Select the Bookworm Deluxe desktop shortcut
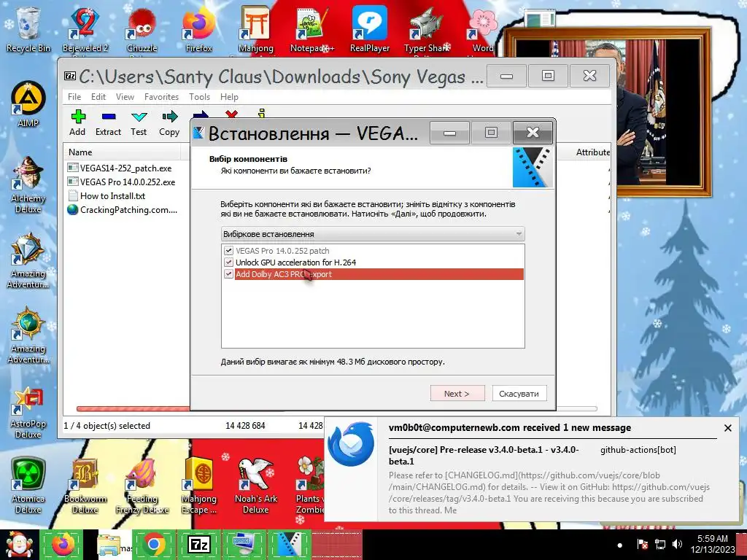 point(85,486)
